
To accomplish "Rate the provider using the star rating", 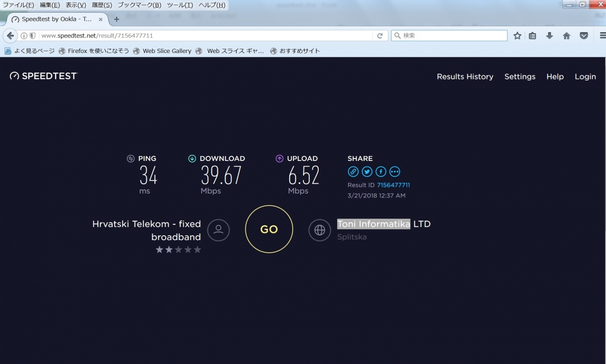I will [178, 249].
